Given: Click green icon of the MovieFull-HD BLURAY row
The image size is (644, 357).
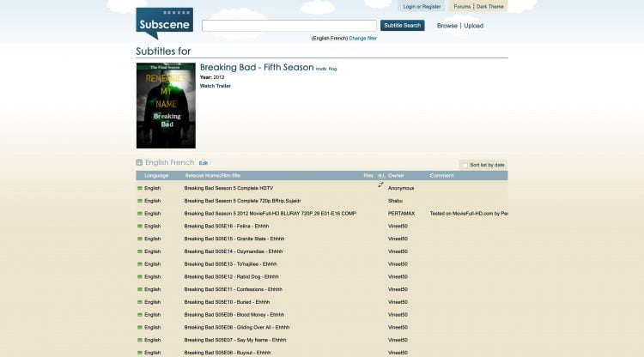Looking at the screenshot, I should tap(140, 214).
